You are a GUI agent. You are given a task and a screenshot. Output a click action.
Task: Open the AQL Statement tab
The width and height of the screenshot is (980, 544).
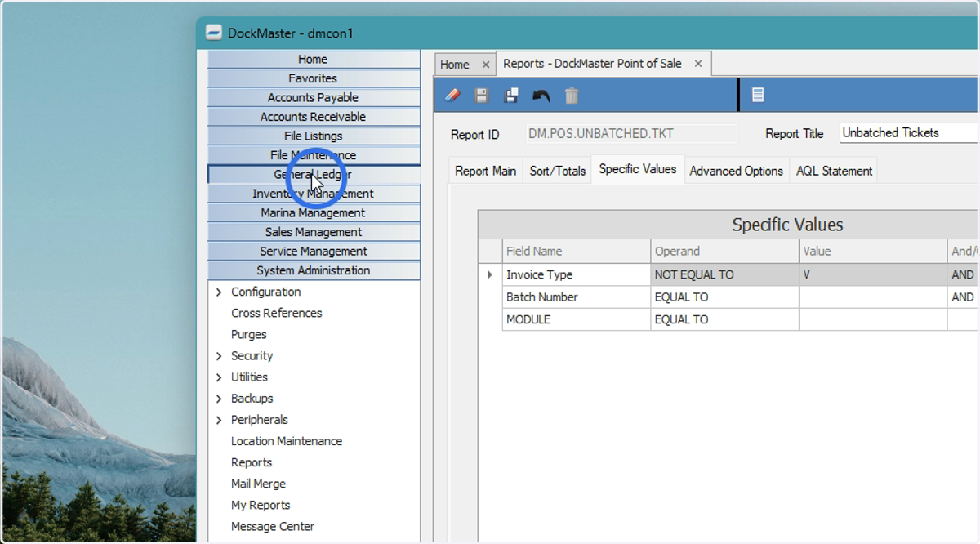835,171
